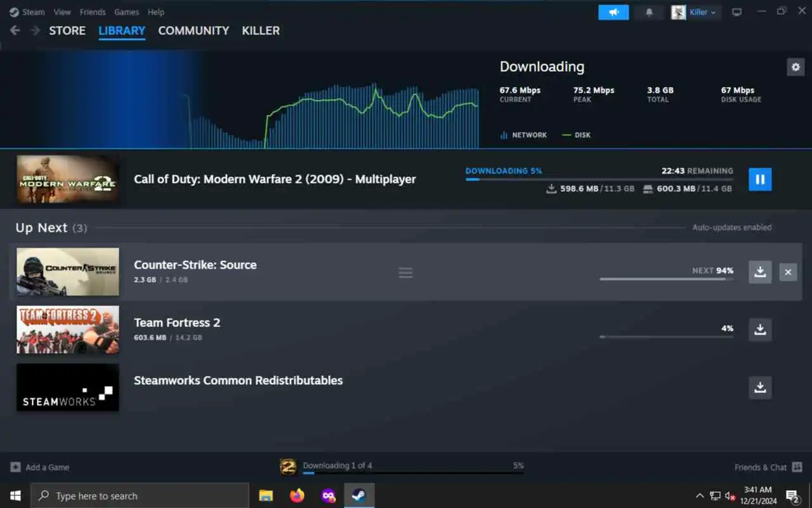Open the notifications bell

point(649,12)
